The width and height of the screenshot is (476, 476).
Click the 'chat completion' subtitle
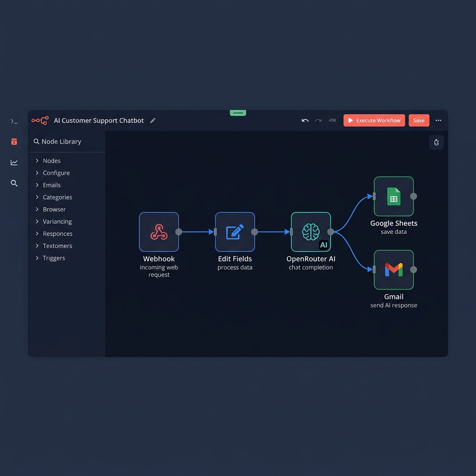point(311,267)
